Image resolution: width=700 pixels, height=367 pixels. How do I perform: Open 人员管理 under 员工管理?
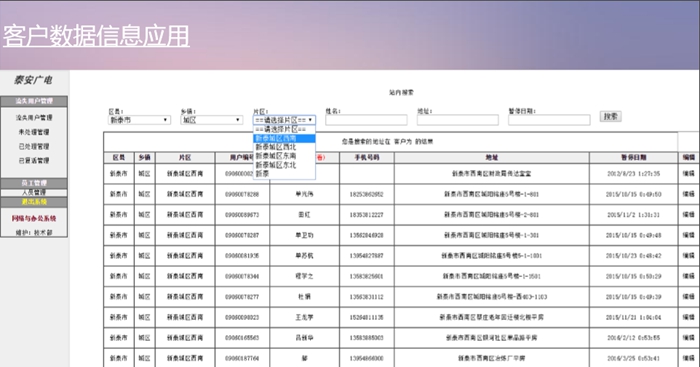(x=34, y=192)
